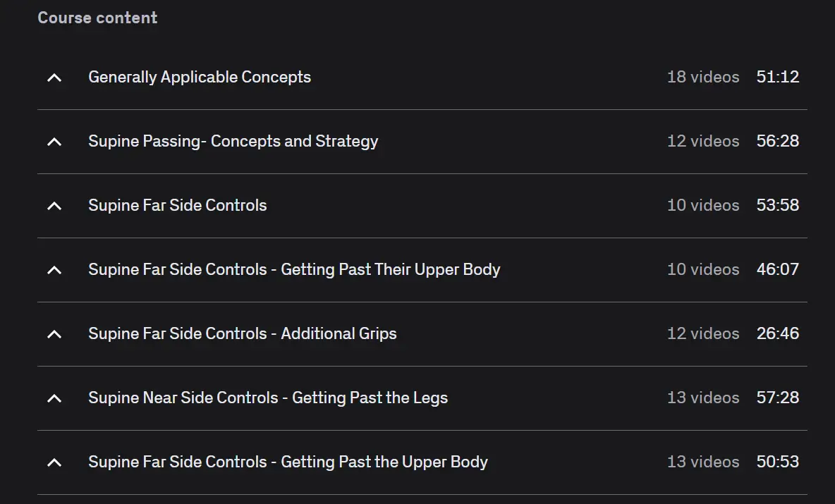Viewport: 835px width, 504px height.
Task: Click Getting Past Their Upper Body section title
Action: click(x=294, y=269)
